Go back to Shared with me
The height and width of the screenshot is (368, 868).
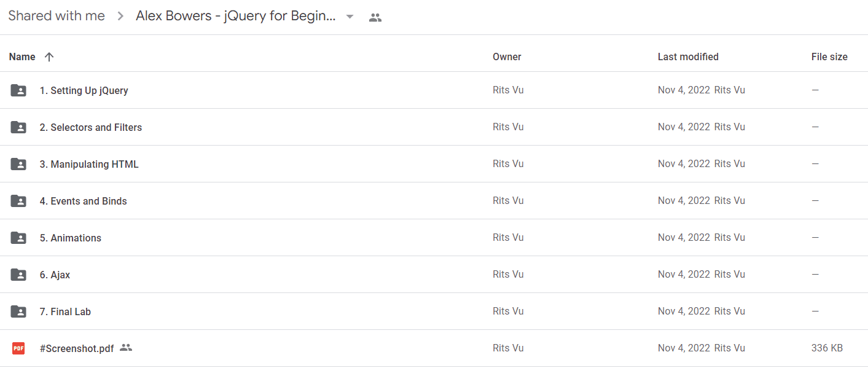57,16
